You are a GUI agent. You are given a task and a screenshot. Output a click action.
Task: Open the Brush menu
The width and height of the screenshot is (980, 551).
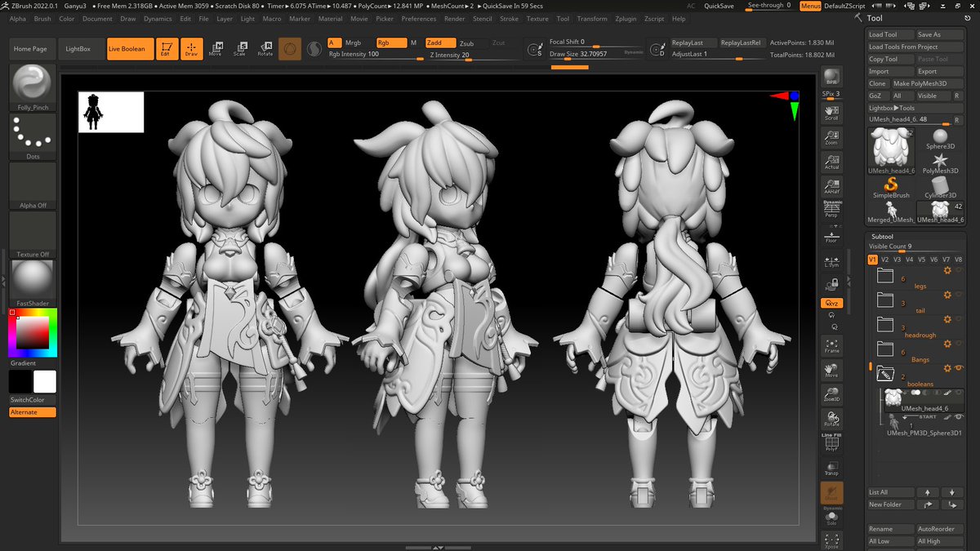point(42,19)
